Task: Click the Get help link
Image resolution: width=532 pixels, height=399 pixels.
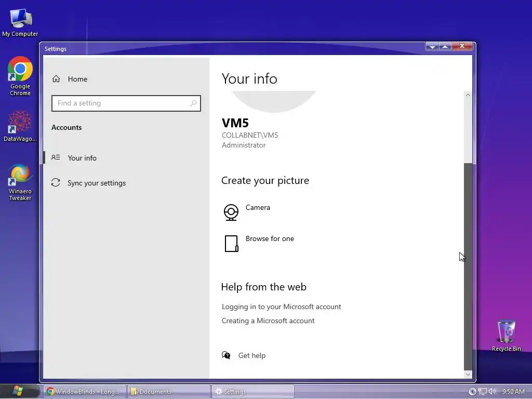Action: click(252, 355)
